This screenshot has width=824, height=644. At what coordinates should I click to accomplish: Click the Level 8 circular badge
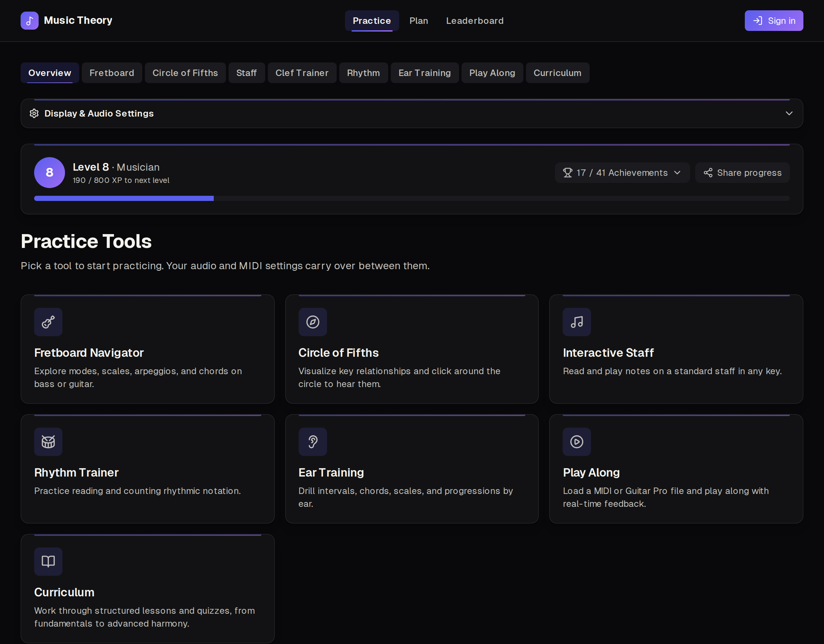click(50, 173)
